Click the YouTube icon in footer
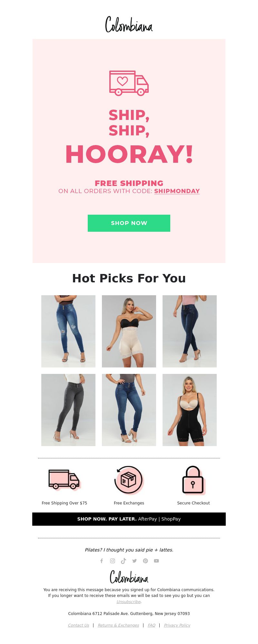The height and width of the screenshot is (644, 258). (x=156, y=561)
